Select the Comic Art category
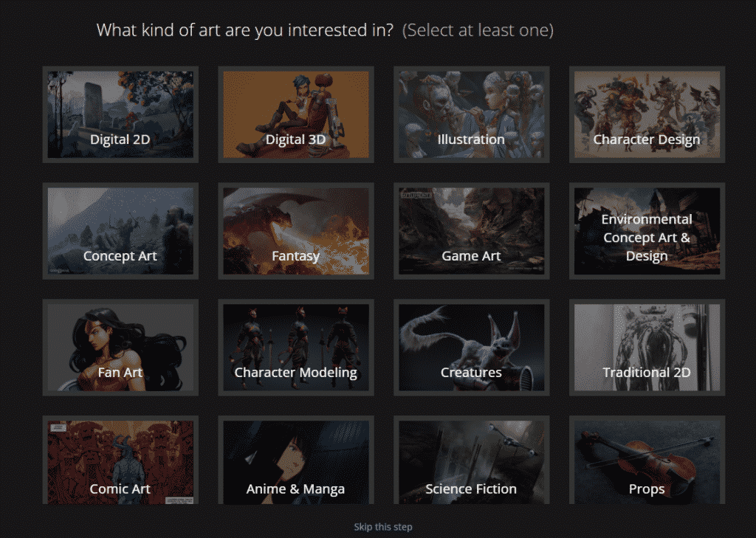 tap(120, 460)
